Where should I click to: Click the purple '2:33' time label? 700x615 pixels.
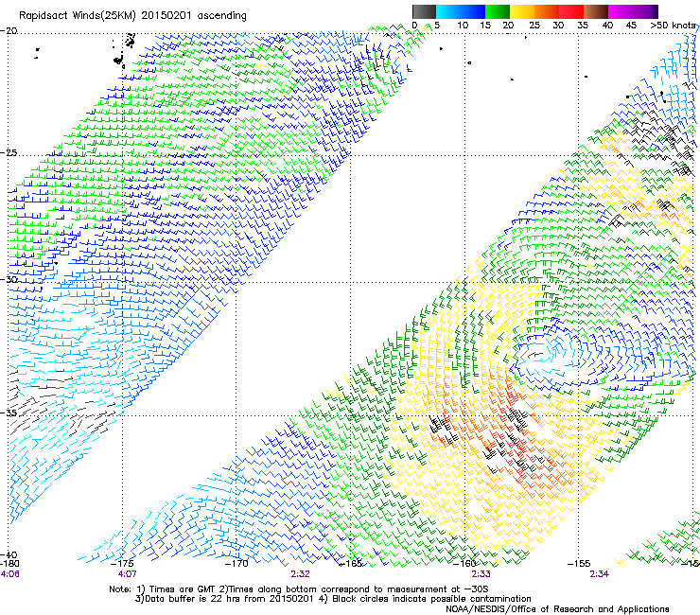point(481,574)
